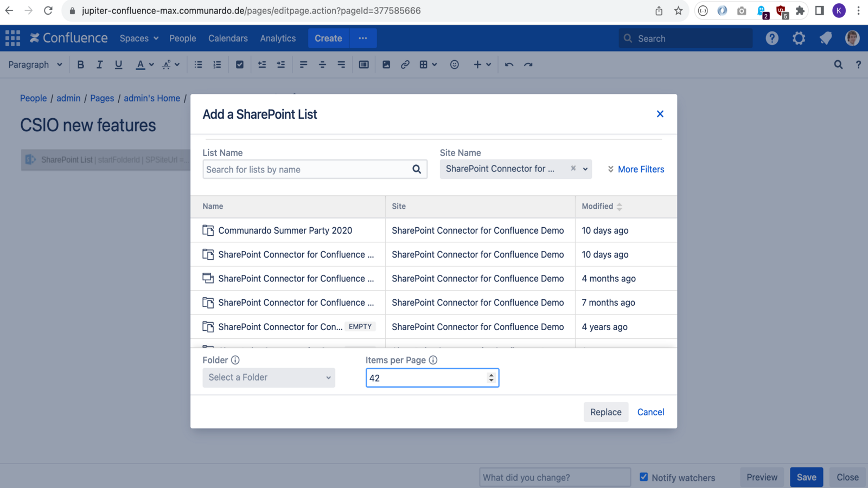Open Confluence help menu icon

771,38
